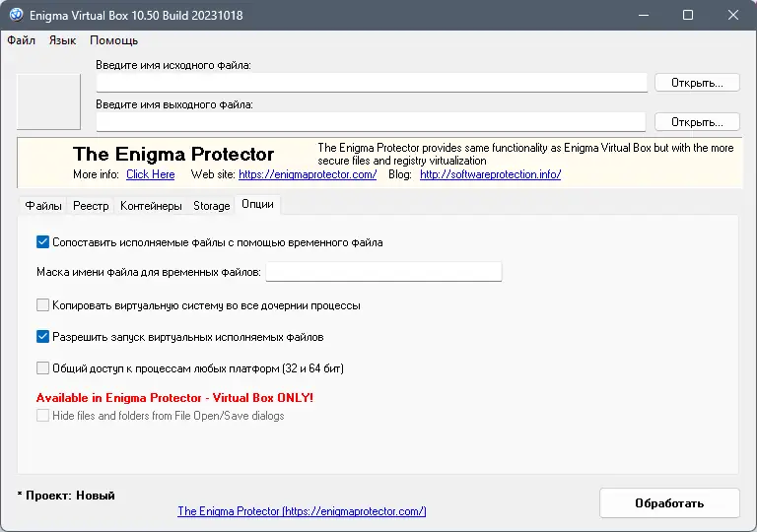Click disabled Hide files and folders checkbox
757x532 pixels.
[42, 415]
